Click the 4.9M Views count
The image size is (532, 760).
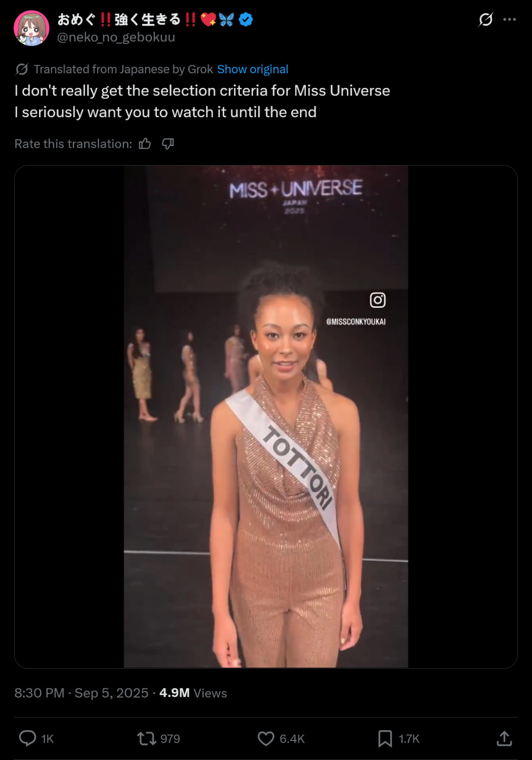coord(193,693)
